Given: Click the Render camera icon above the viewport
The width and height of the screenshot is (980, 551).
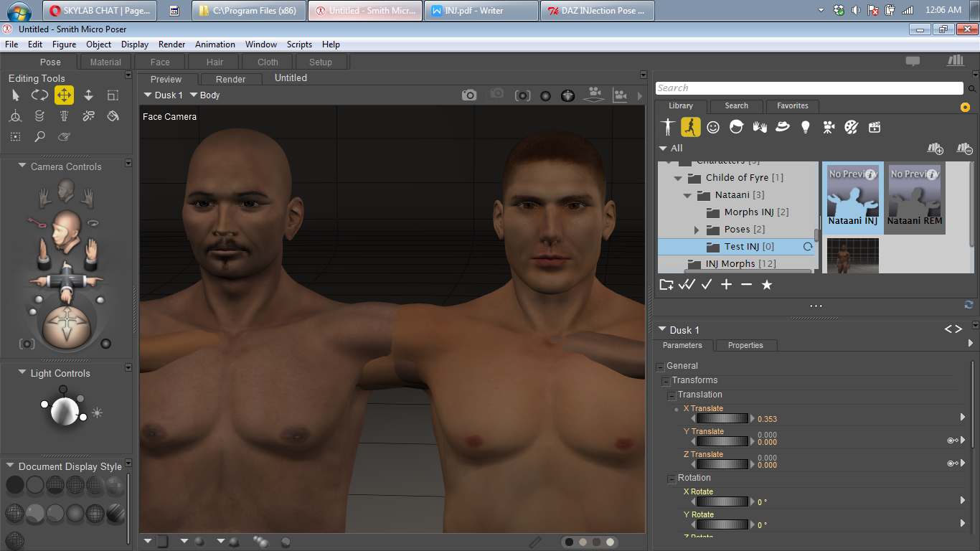Looking at the screenshot, I should [x=469, y=95].
